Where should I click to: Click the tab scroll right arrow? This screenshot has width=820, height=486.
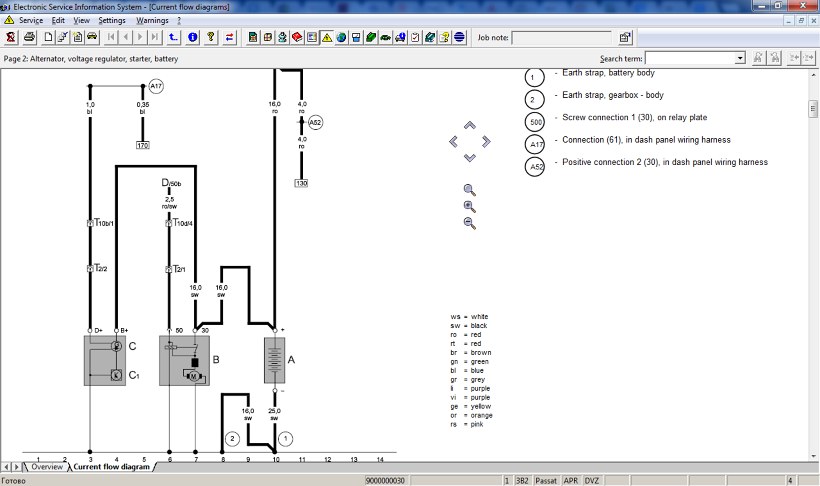pyautogui.click(x=17, y=467)
